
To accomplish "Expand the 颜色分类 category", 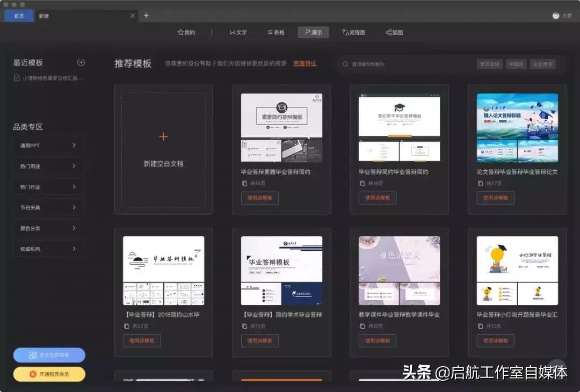I will [48, 228].
